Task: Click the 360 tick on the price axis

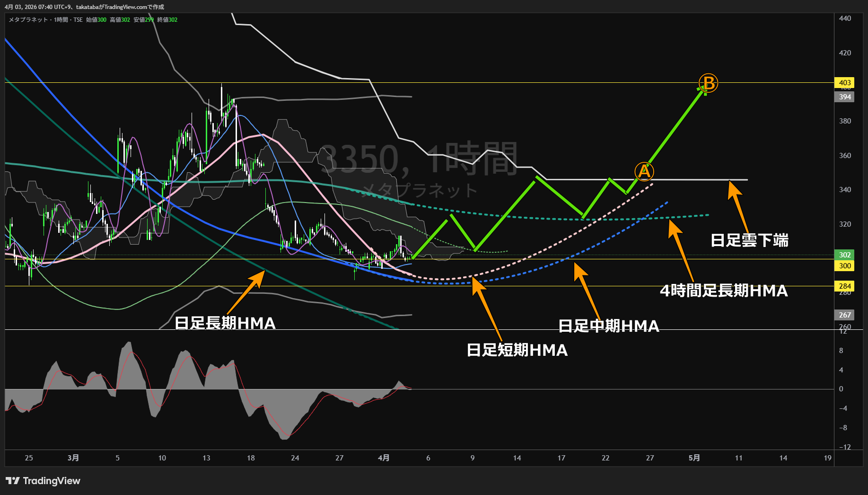Action: (845, 156)
